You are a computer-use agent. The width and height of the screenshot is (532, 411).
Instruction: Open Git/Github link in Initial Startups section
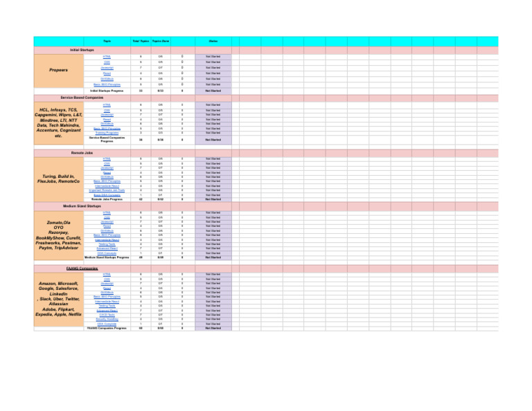point(107,79)
